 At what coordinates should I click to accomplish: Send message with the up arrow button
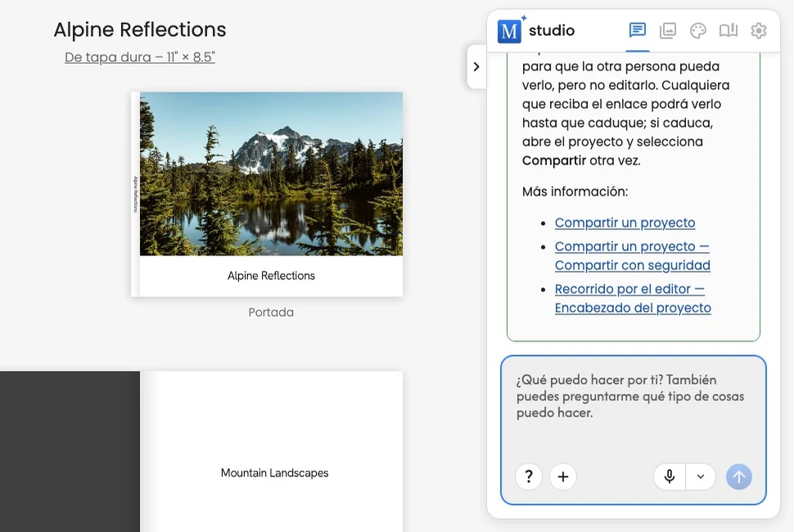[x=739, y=476]
